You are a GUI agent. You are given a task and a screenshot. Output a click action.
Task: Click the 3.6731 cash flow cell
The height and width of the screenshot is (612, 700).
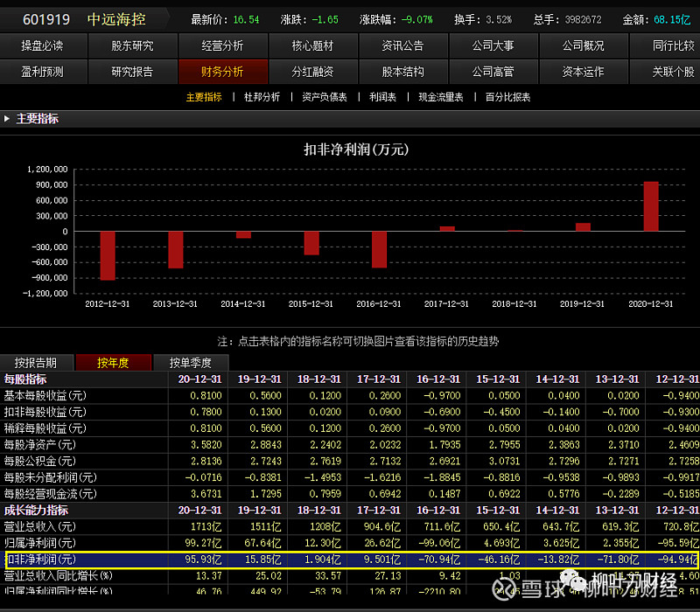206,494
